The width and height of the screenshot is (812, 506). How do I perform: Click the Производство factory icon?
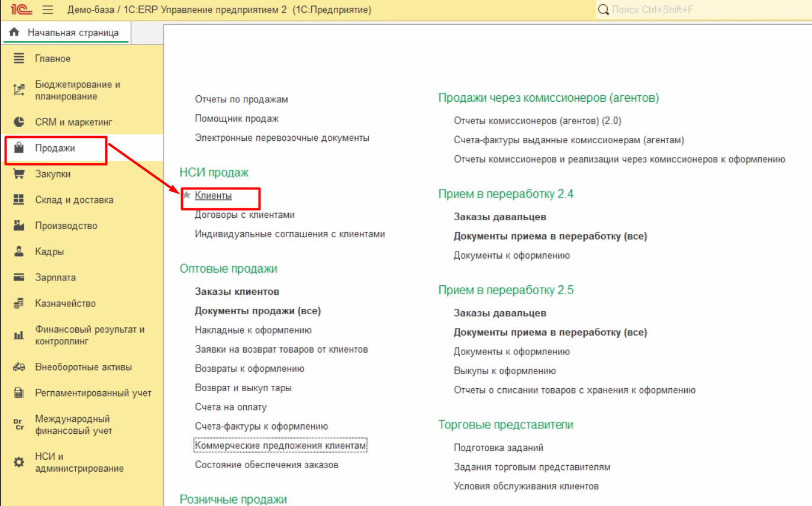tap(19, 225)
